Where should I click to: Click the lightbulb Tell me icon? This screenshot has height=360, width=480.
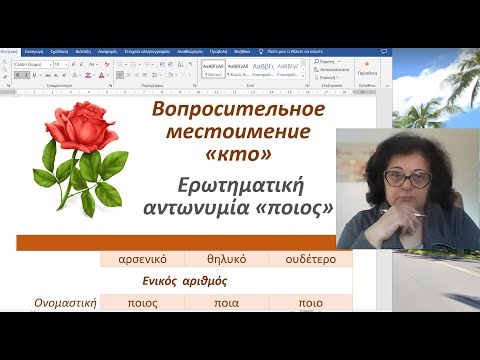tap(261, 52)
